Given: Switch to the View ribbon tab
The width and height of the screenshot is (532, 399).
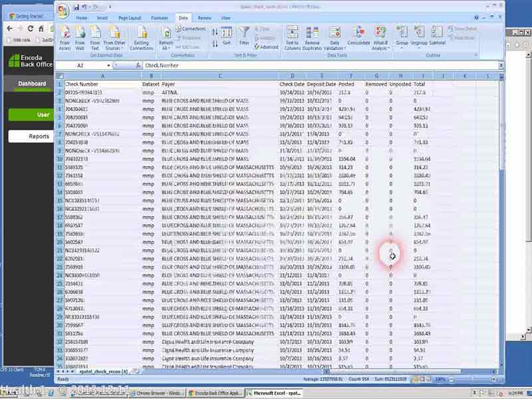Looking at the screenshot, I should (225, 18).
